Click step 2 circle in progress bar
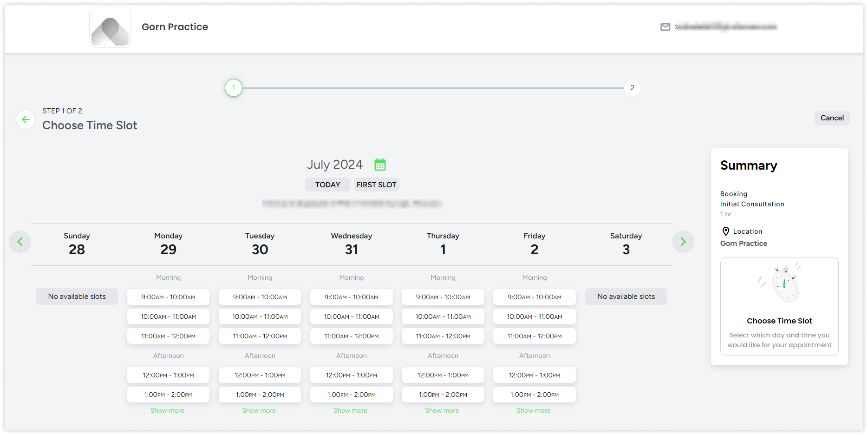The width and height of the screenshot is (868, 435). pos(632,88)
